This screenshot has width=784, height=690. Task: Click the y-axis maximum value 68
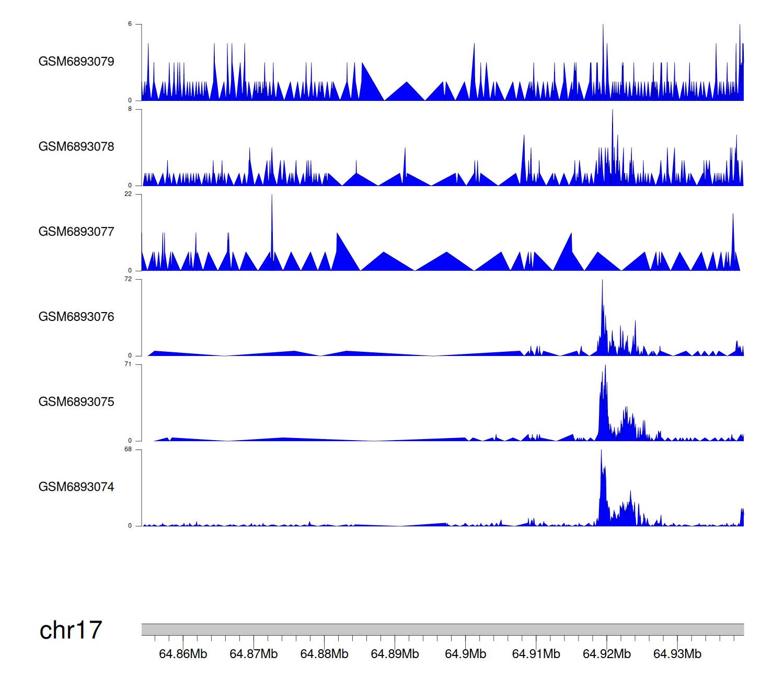(x=128, y=450)
